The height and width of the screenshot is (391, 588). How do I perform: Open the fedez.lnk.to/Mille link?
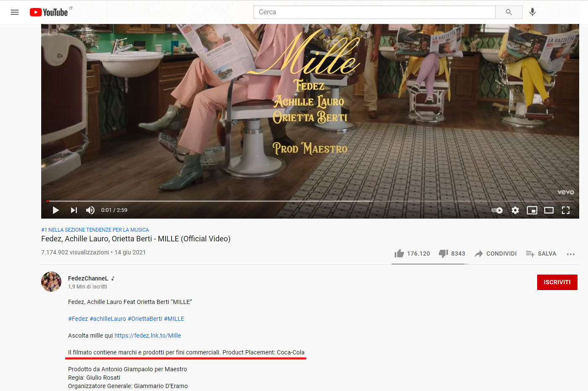148,336
